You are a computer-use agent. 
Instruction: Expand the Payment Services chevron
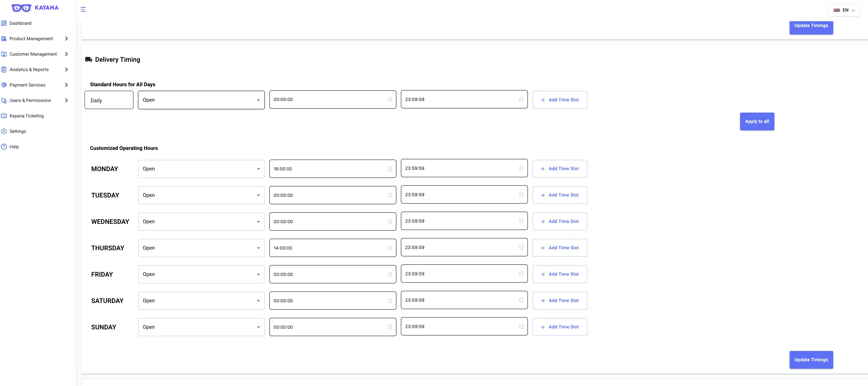pos(66,85)
